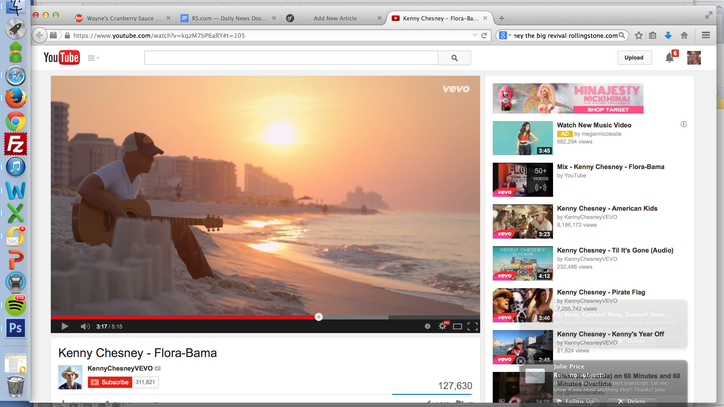Image resolution: width=724 pixels, height=407 pixels.
Task: Subscribe to KennyChesneyVEVO
Action: click(110, 382)
